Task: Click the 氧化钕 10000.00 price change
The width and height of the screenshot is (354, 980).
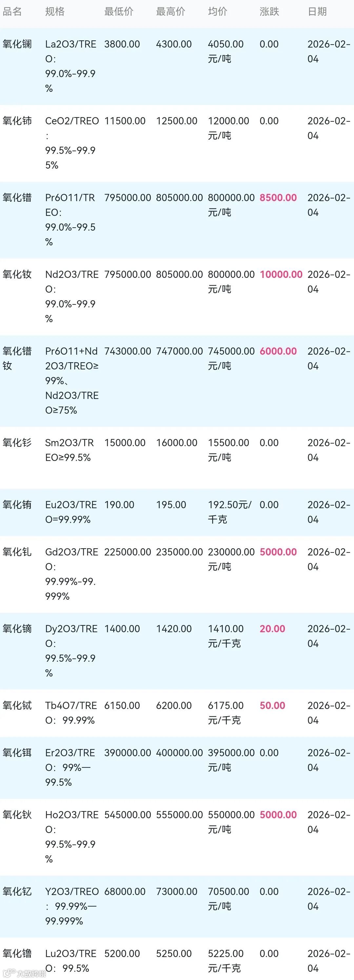Action: 281,274
